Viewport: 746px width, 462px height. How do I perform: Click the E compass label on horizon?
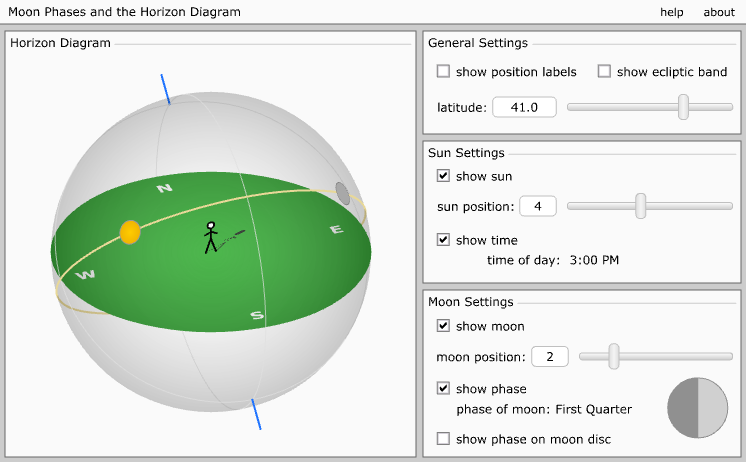(336, 230)
